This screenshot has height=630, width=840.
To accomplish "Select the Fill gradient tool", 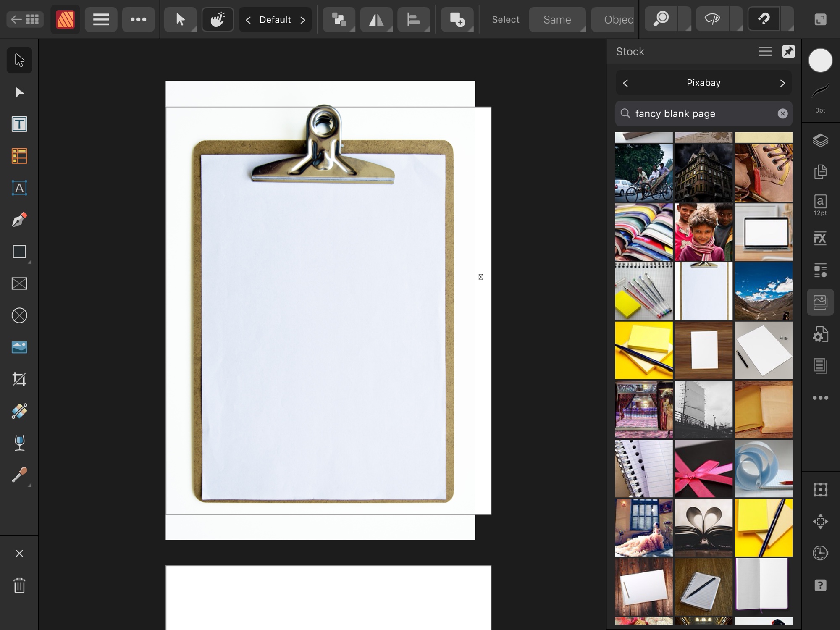I will [x=19, y=411].
